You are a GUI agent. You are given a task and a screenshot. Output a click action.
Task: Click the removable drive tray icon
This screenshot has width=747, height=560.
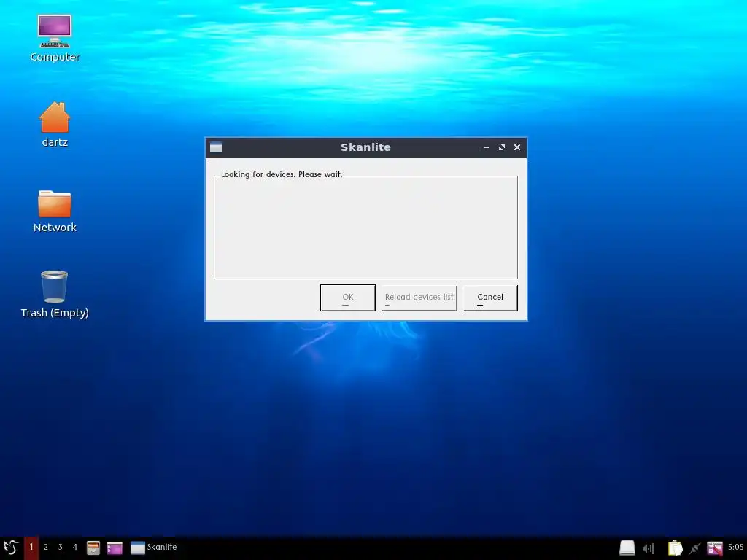[x=627, y=548]
